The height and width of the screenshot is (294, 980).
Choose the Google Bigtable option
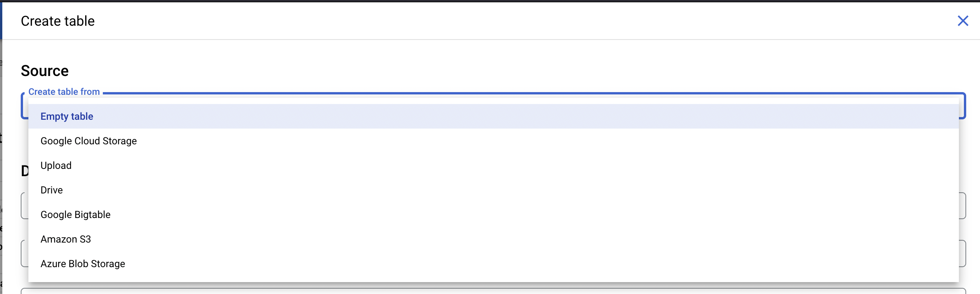76,215
